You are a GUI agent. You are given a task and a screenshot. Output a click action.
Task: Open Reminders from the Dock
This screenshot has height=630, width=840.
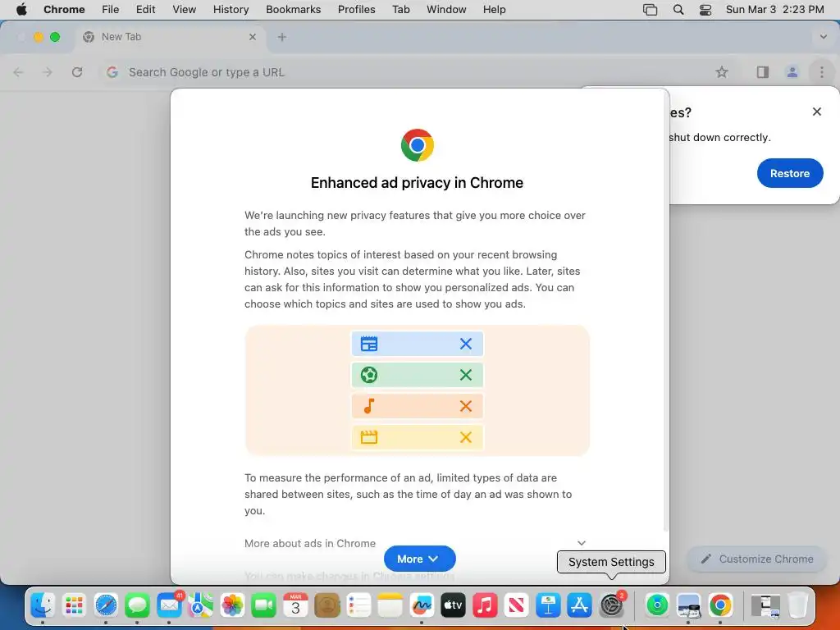(x=358, y=605)
